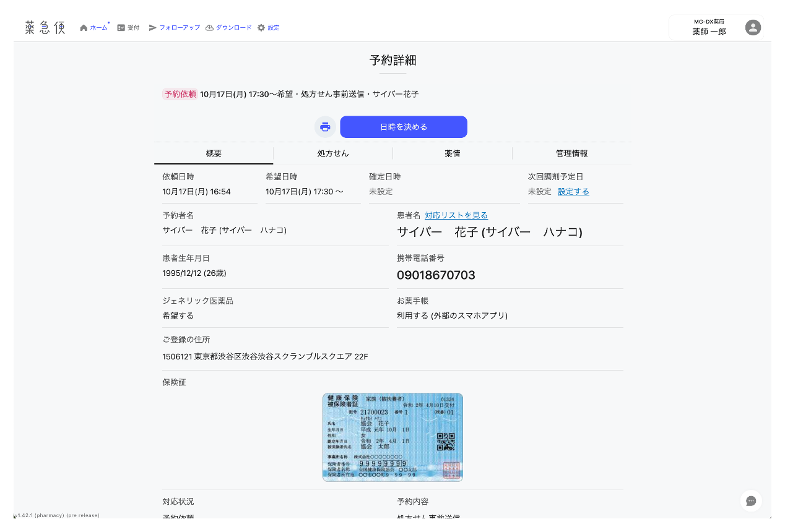Select the 概要 tab
The width and height of the screenshot is (785, 532).
(x=214, y=153)
